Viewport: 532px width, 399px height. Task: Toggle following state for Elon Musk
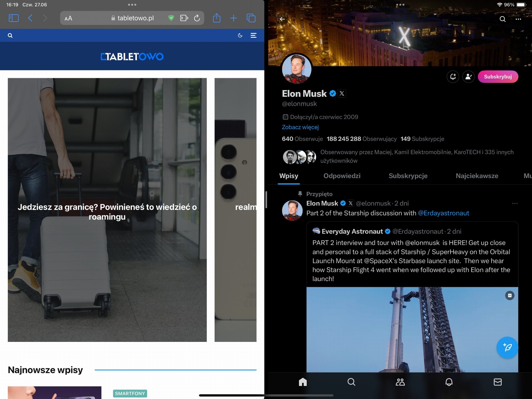coord(468,77)
